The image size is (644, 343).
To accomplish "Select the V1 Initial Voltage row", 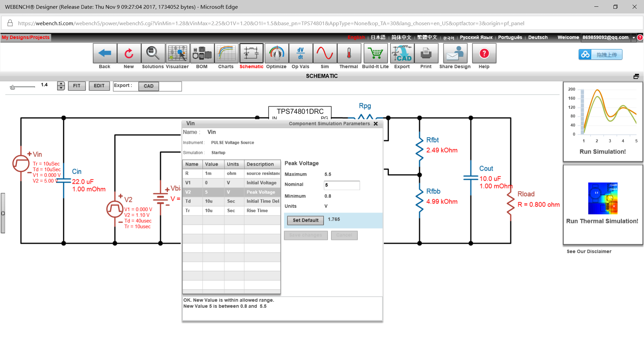I will 231,183.
